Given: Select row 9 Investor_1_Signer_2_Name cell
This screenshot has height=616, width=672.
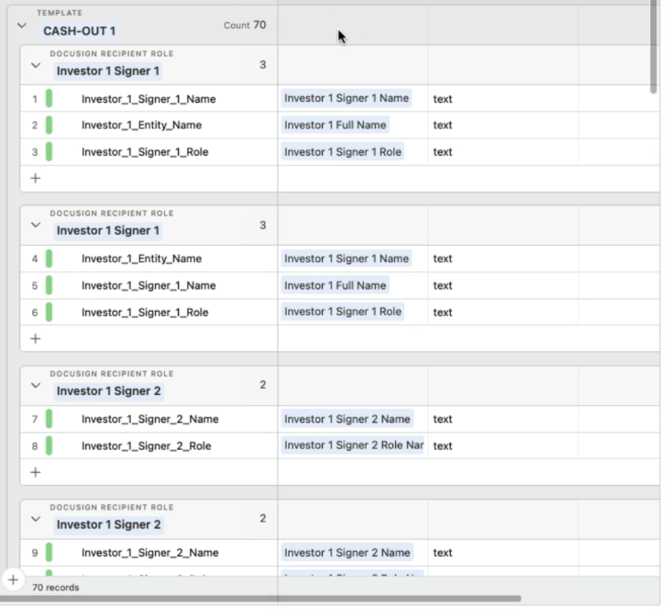Looking at the screenshot, I should point(149,553).
